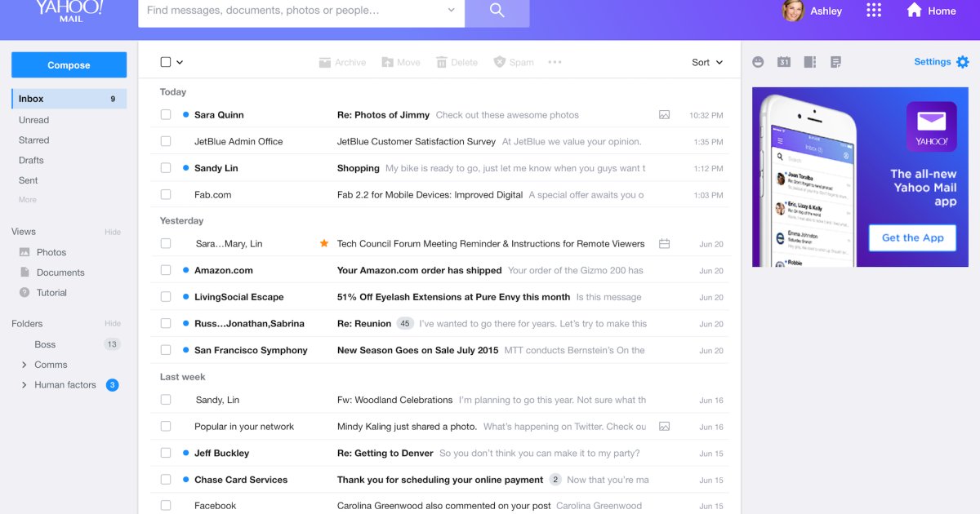Click the Yahoo Mail logo

(x=69, y=11)
